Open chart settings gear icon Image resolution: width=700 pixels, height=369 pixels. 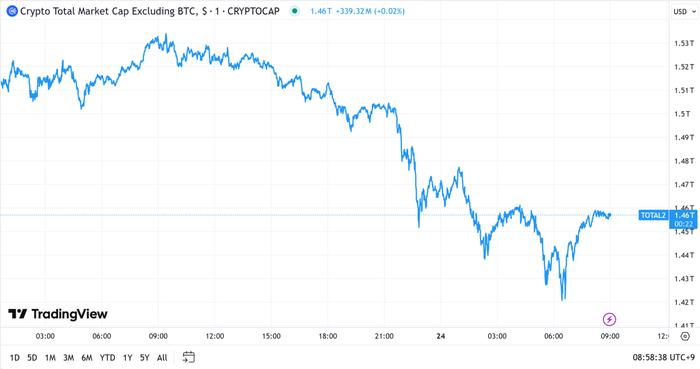pyautogui.click(x=685, y=336)
